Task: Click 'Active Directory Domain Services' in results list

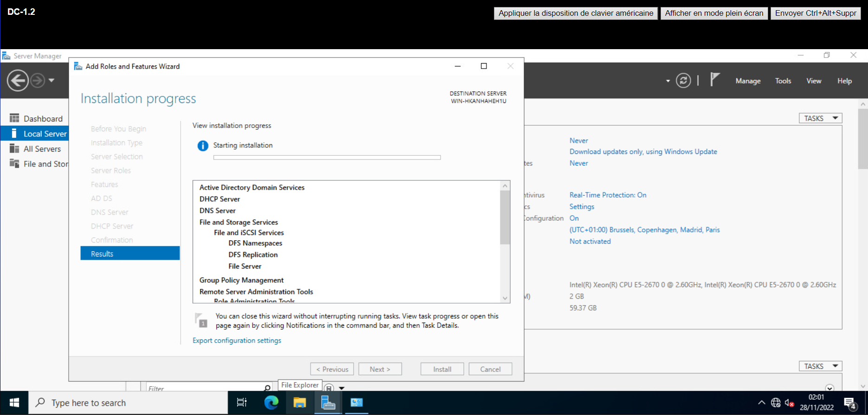Action: point(252,187)
